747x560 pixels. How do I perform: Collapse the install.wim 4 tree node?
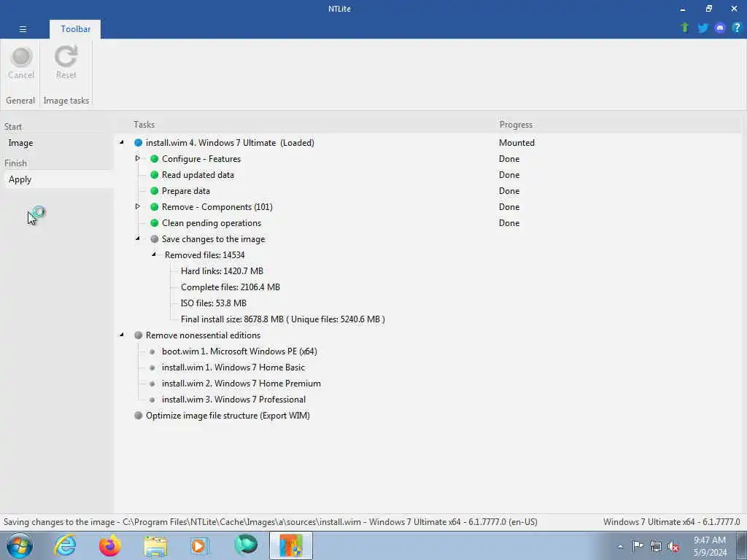122,142
